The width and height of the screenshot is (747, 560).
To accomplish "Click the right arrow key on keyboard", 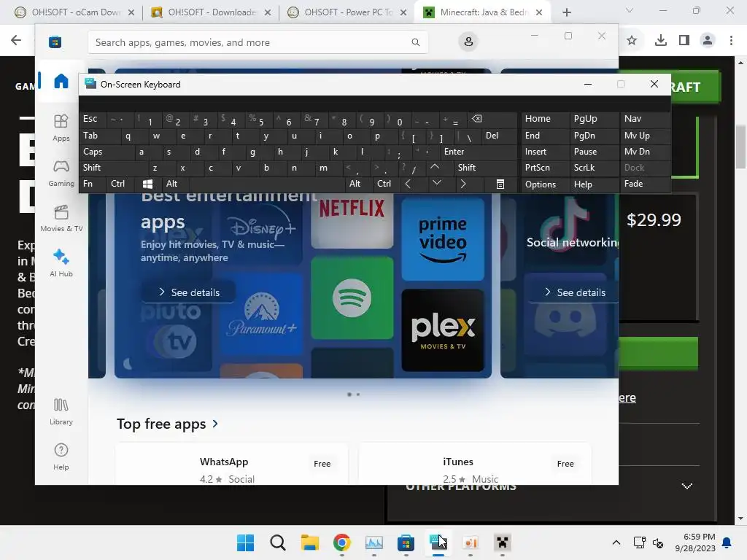I will click(x=463, y=184).
